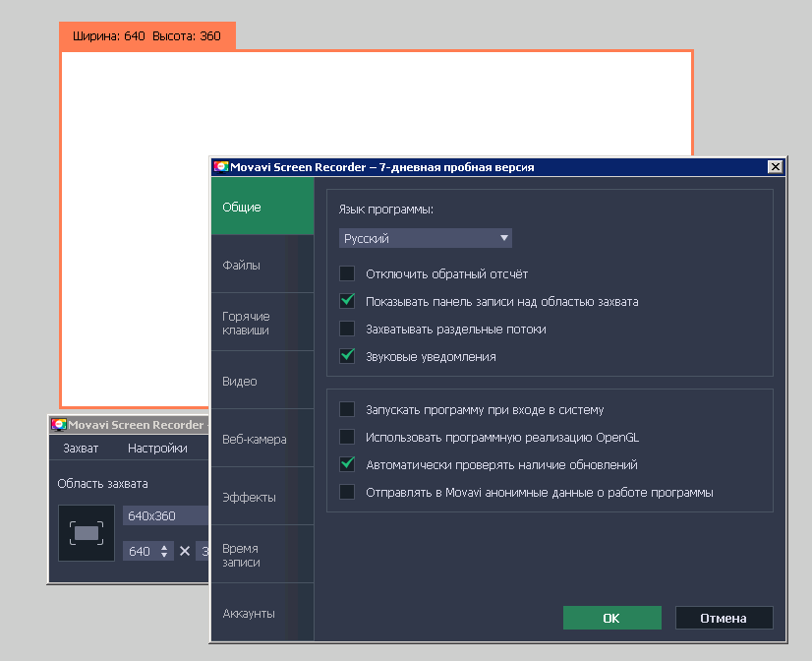Select the Видео settings tab

(x=262, y=381)
